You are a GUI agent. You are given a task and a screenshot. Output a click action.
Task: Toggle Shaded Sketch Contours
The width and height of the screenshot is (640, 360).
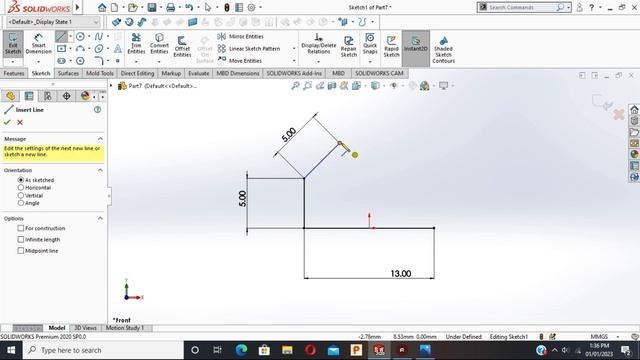click(443, 49)
